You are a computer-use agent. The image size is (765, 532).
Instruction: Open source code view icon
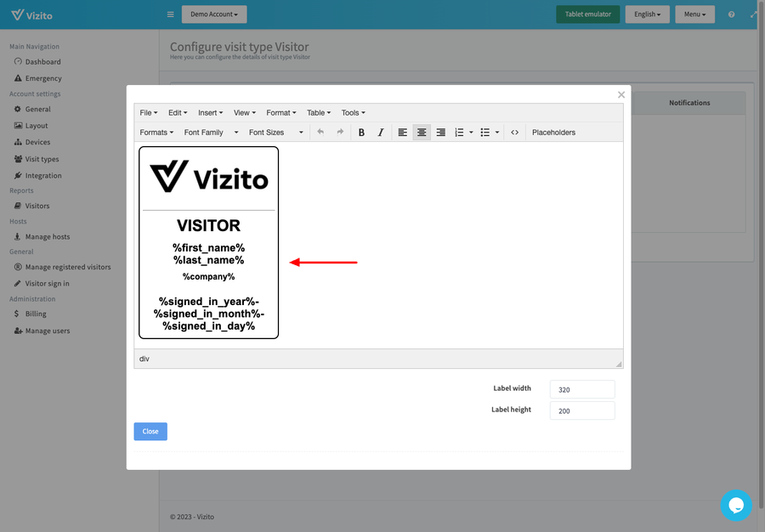point(514,133)
